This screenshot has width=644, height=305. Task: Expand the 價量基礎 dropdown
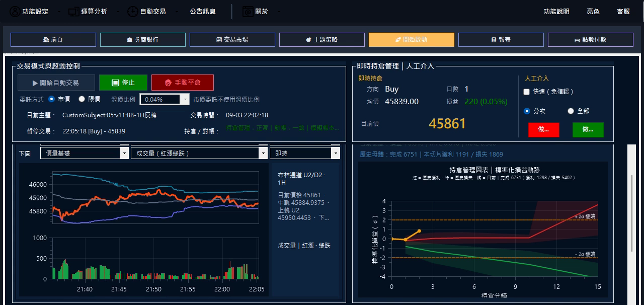[x=85, y=153]
